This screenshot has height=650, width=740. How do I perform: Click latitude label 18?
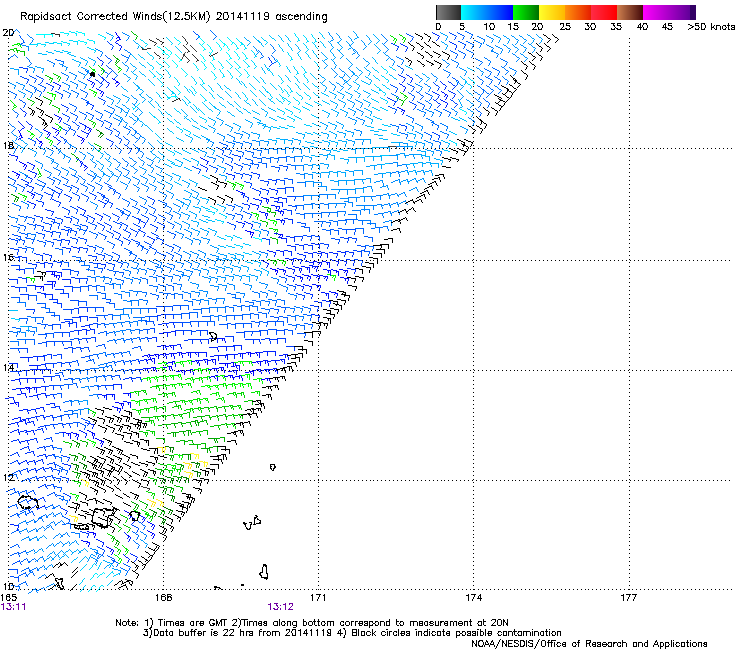[8, 145]
